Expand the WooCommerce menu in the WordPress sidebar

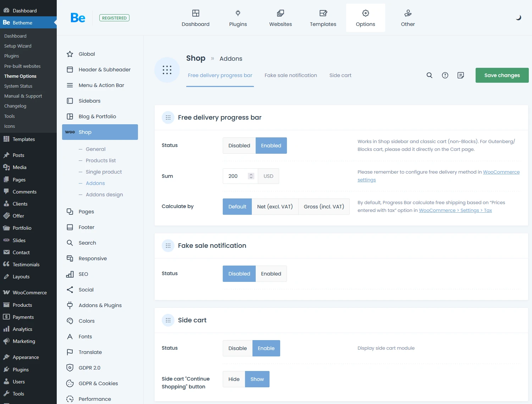pos(29,292)
